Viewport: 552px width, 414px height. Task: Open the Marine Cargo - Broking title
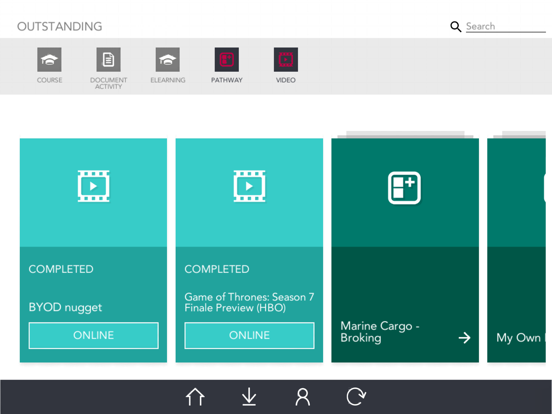coord(380,332)
